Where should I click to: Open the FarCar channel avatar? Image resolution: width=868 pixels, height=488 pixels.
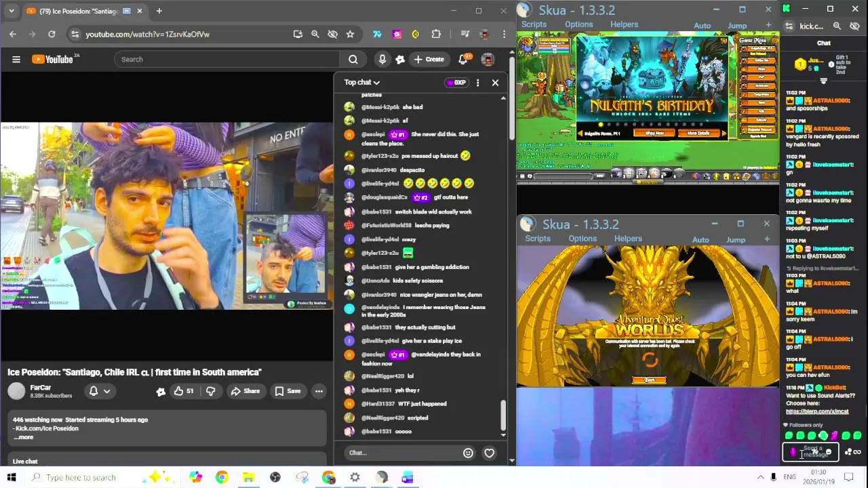pyautogui.click(x=16, y=391)
